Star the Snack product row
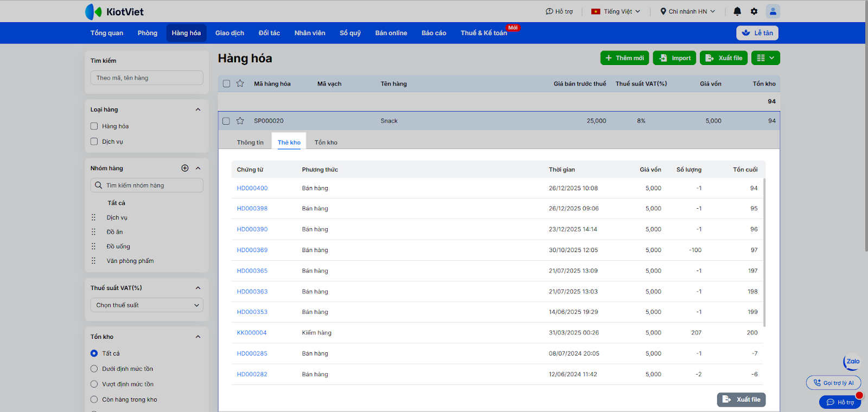 point(240,121)
